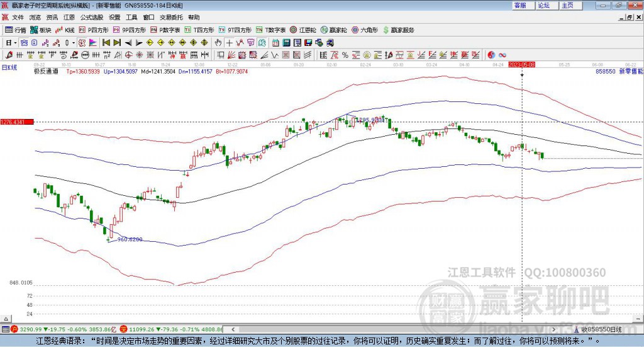Click the n² formula icon
Viewport: 644px width, 347px height.
pos(107,55)
